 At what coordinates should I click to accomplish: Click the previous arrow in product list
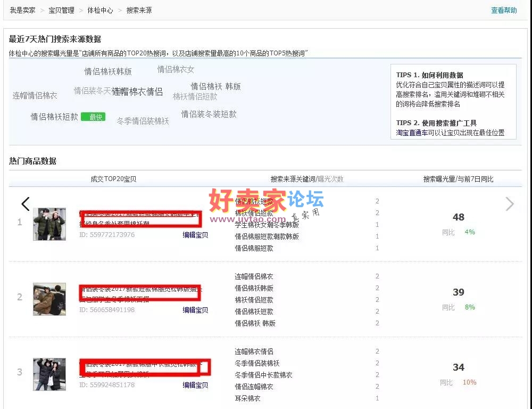25,204
